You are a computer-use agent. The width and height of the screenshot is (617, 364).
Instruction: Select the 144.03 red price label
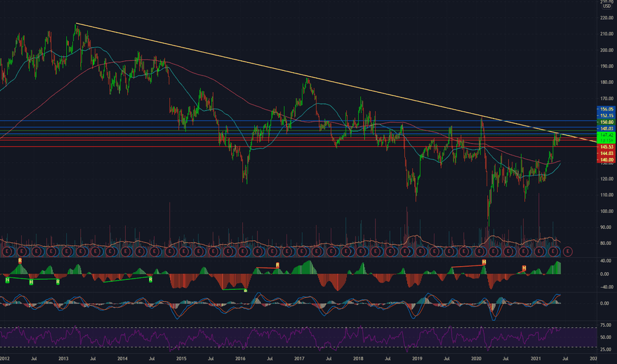(606, 153)
